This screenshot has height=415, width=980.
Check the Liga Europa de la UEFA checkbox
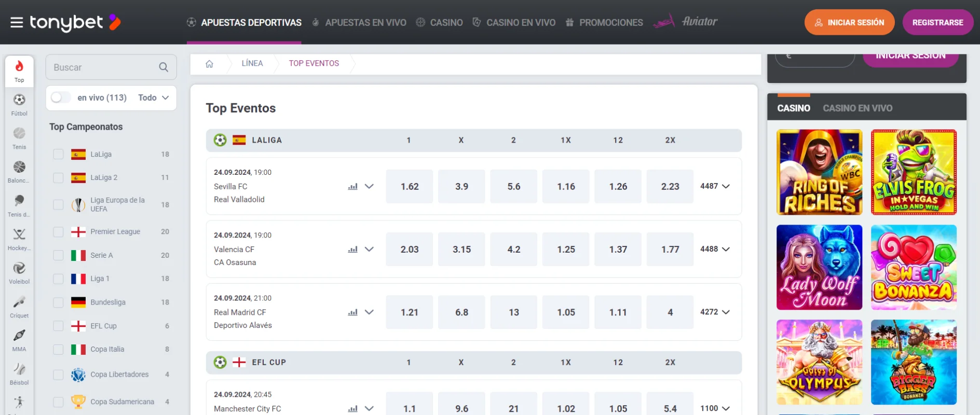point(58,204)
